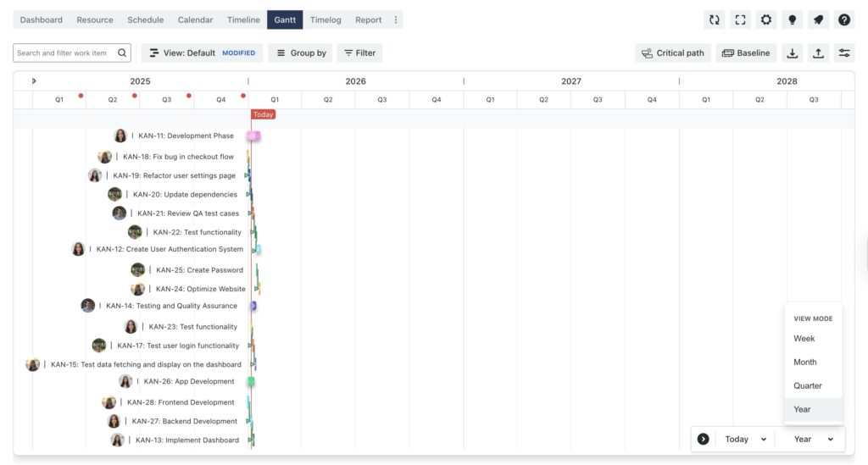
Task: Click KAN-26 green Gantt bar
Action: 251,381
